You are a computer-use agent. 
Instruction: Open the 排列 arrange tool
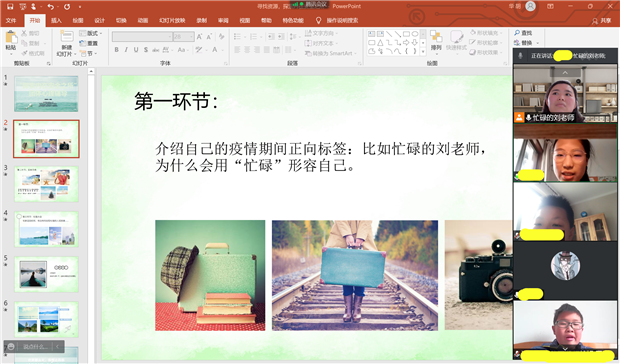436,40
